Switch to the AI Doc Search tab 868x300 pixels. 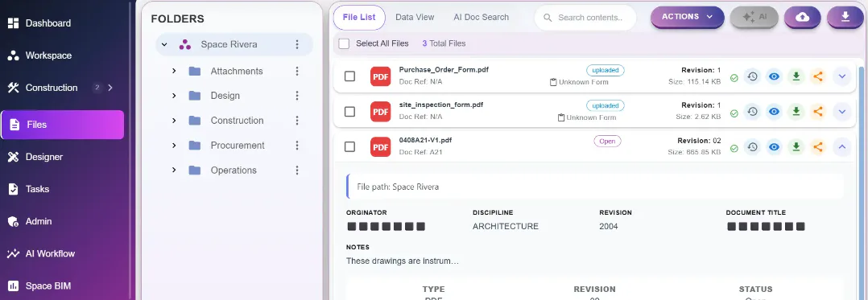click(481, 17)
